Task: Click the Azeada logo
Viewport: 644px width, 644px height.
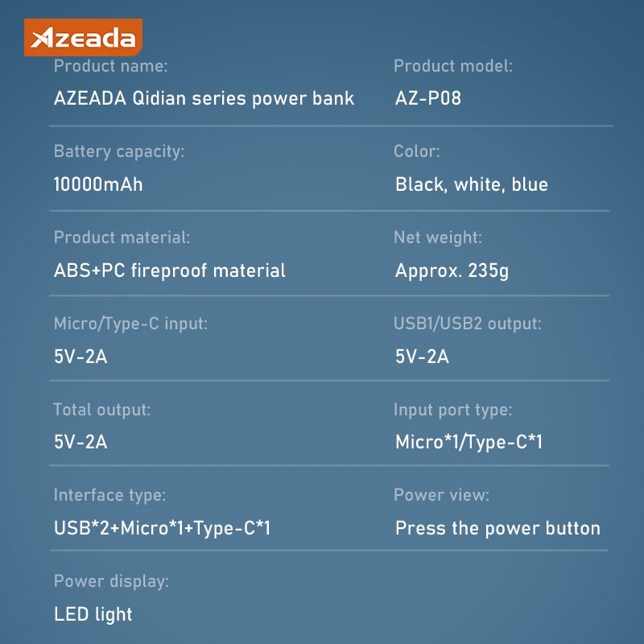Action: click(x=83, y=37)
